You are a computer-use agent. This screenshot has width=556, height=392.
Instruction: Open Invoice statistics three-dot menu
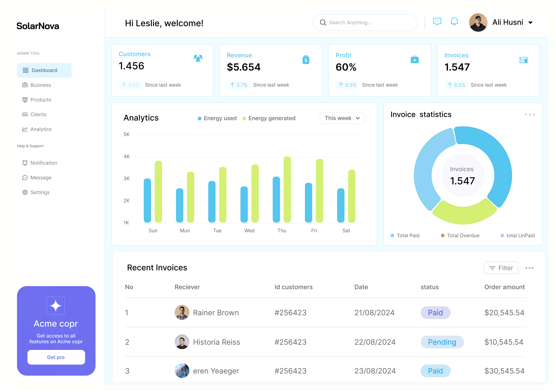click(x=530, y=115)
